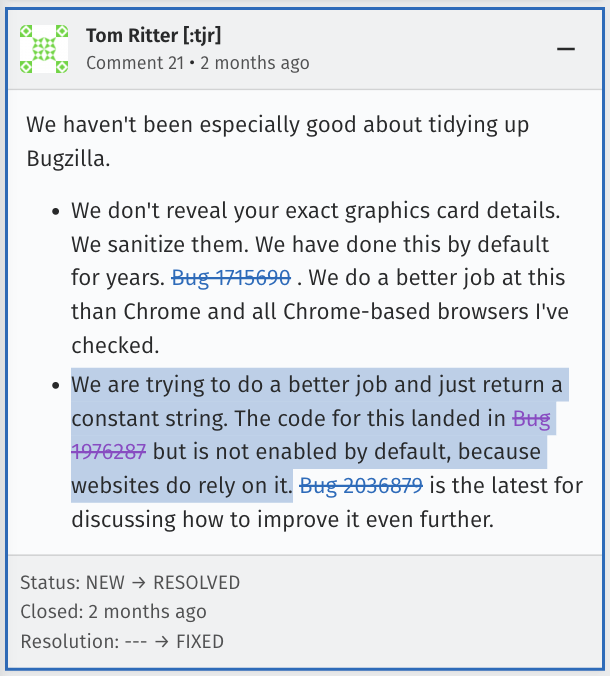This screenshot has height=676, width=610.
Task: Open the struck-through Bug 1715690 link
Action: point(231,278)
